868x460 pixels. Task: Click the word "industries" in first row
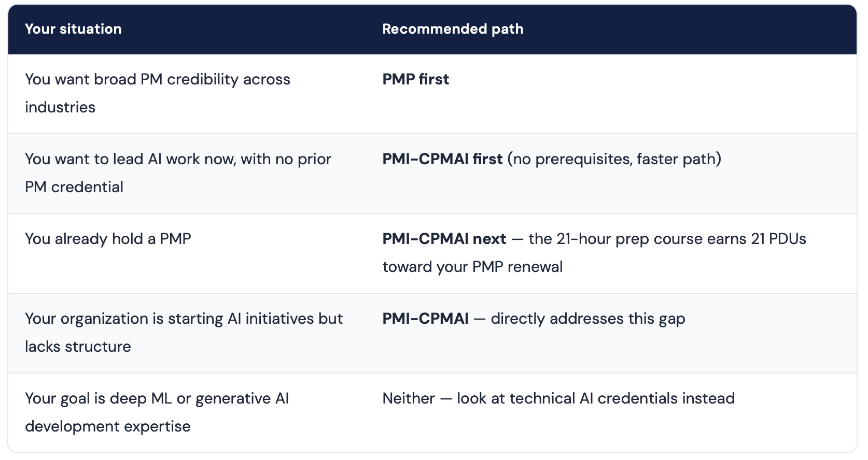point(60,107)
